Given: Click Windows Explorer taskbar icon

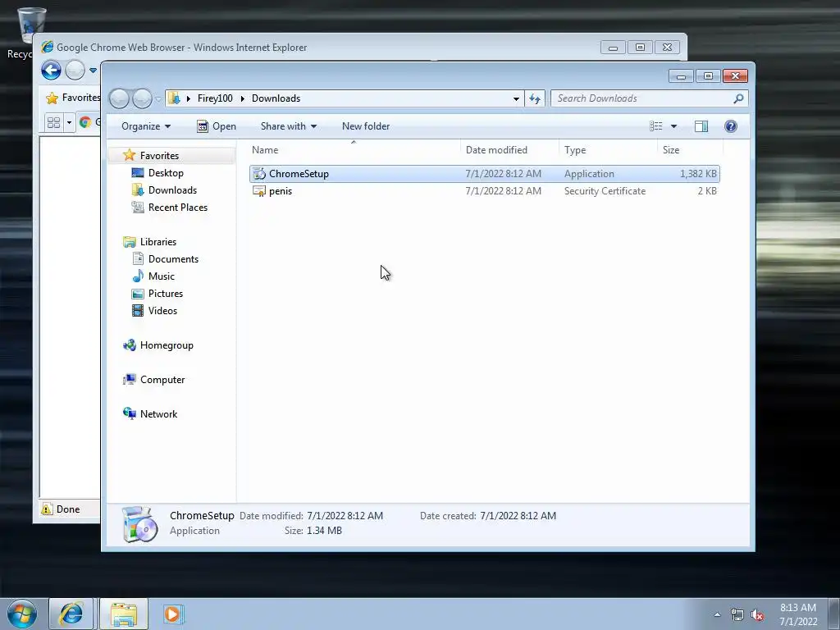Looking at the screenshot, I should (x=124, y=614).
